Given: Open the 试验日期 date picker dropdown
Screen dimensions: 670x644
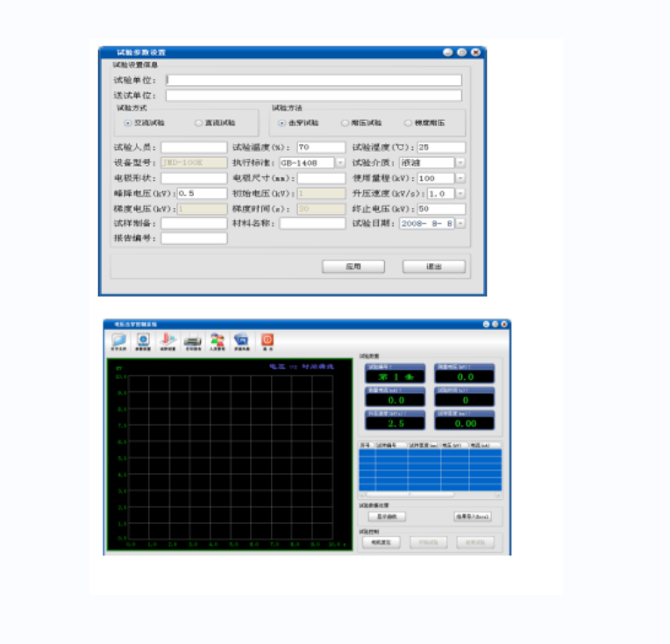Looking at the screenshot, I should [460, 224].
